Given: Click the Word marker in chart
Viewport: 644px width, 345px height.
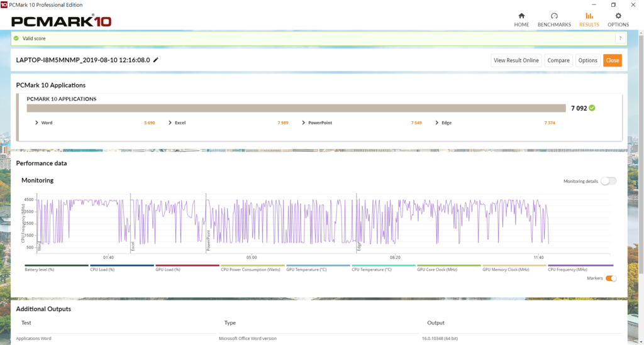Looking at the screenshot, I should point(40,246).
